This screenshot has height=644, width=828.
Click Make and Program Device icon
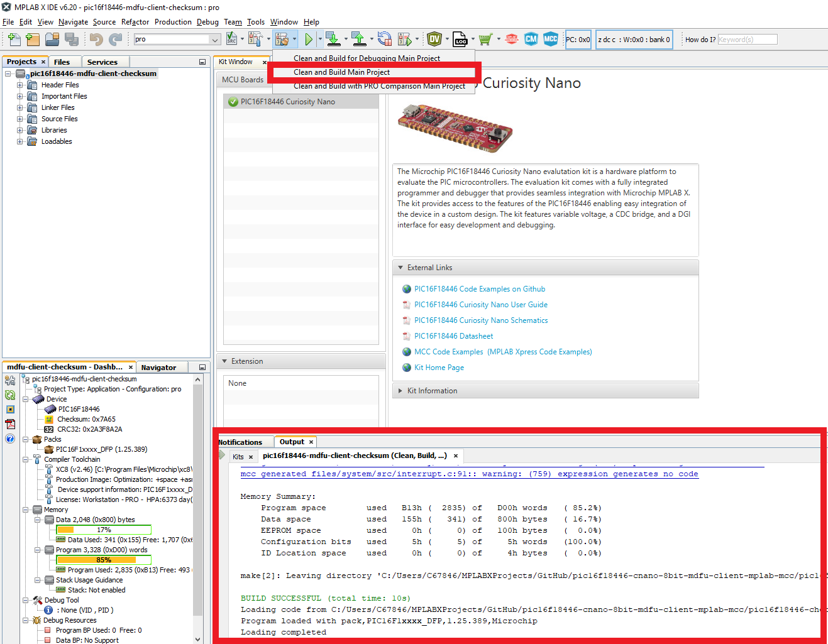click(333, 39)
